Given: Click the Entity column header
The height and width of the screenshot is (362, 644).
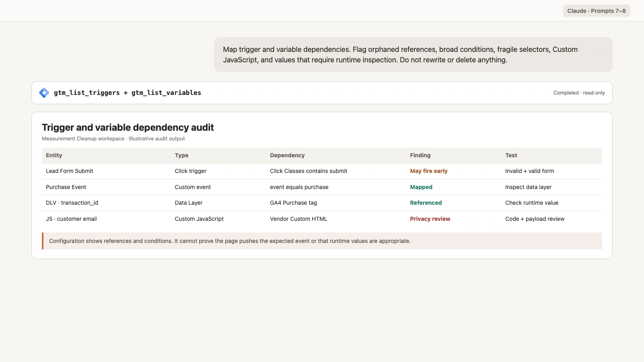Looking at the screenshot, I should coord(54,155).
